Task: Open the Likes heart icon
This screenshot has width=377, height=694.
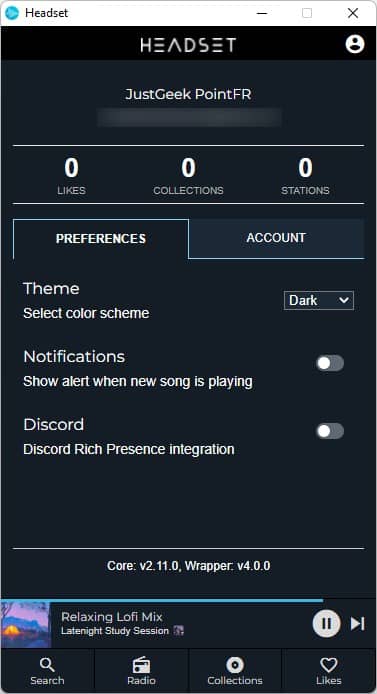Action: [x=329, y=665]
